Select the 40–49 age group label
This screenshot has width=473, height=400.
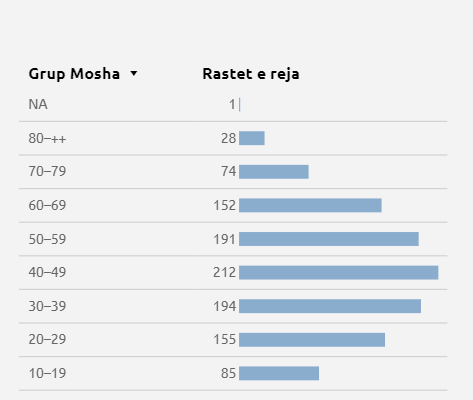(x=47, y=272)
